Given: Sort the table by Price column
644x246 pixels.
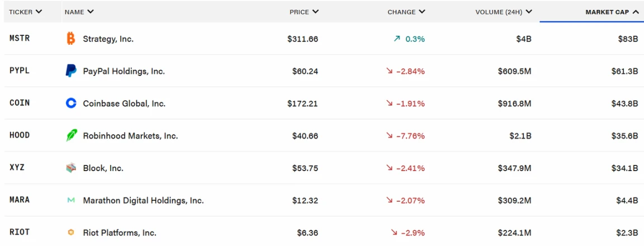Looking at the screenshot, I should (304, 12).
